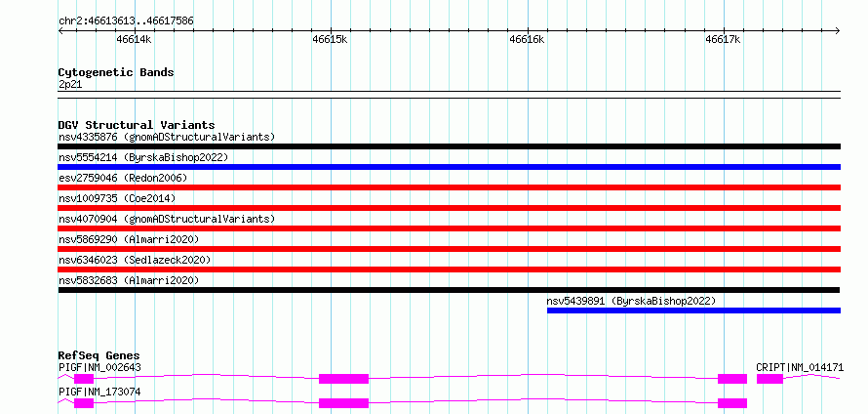Open variant nsv4335876 (gnomADStructuralVariants) label
The image size is (868, 414).
pos(167,137)
